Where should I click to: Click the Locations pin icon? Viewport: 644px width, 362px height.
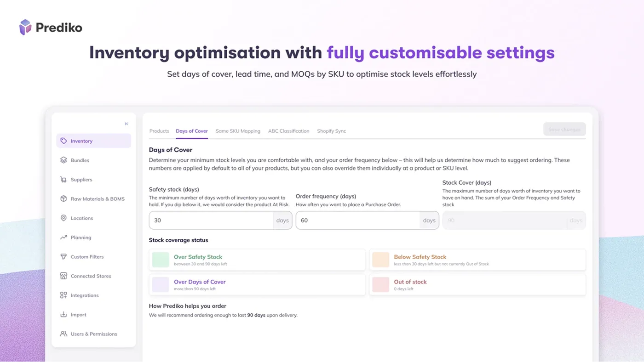(x=63, y=218)
